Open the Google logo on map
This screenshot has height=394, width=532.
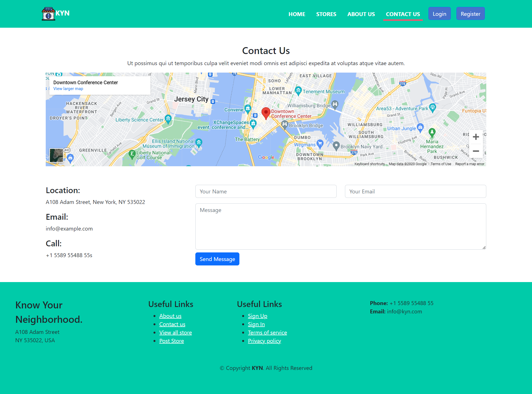[x=266, y=157]
